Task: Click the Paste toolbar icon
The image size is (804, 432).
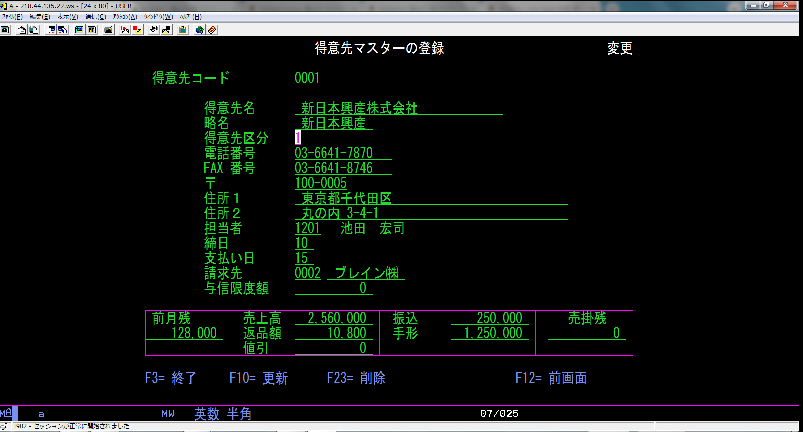Action: point(34,29)
